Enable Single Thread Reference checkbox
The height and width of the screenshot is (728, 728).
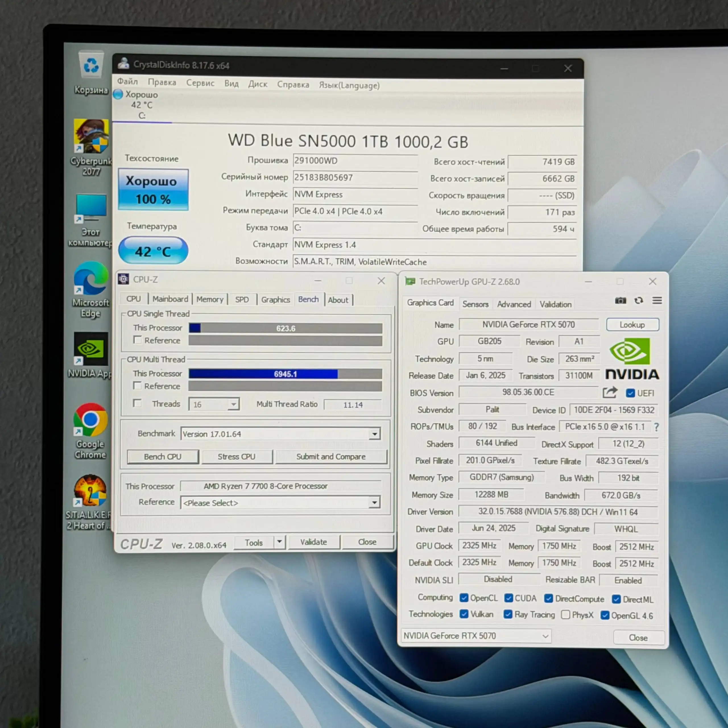point(138,340)
